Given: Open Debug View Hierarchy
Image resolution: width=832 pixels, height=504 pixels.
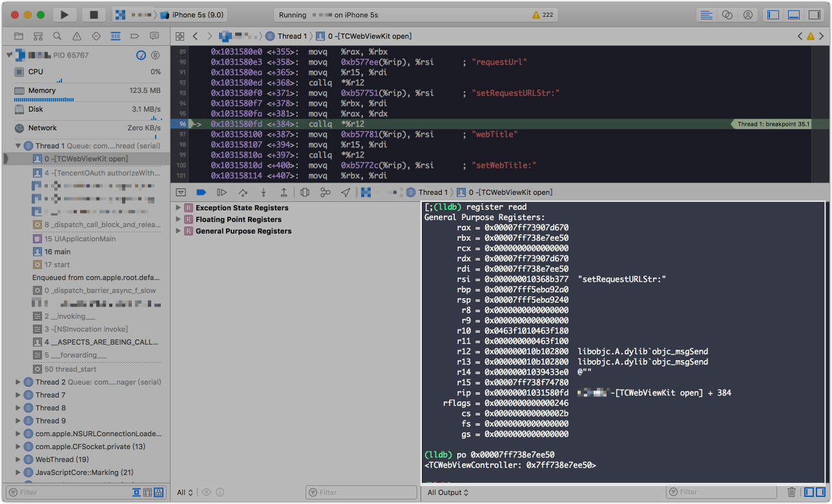Looking at the screenshot, I should coord(305,192).
